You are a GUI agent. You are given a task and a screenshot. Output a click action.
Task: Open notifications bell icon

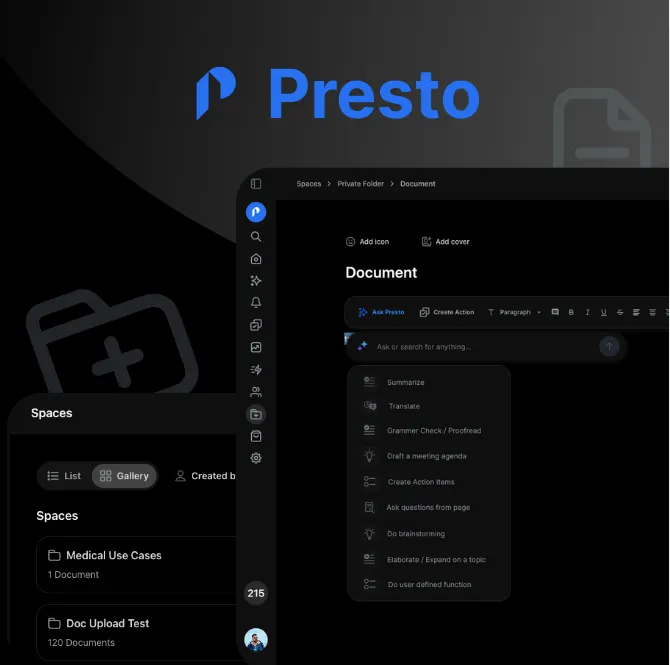point(256,303)
